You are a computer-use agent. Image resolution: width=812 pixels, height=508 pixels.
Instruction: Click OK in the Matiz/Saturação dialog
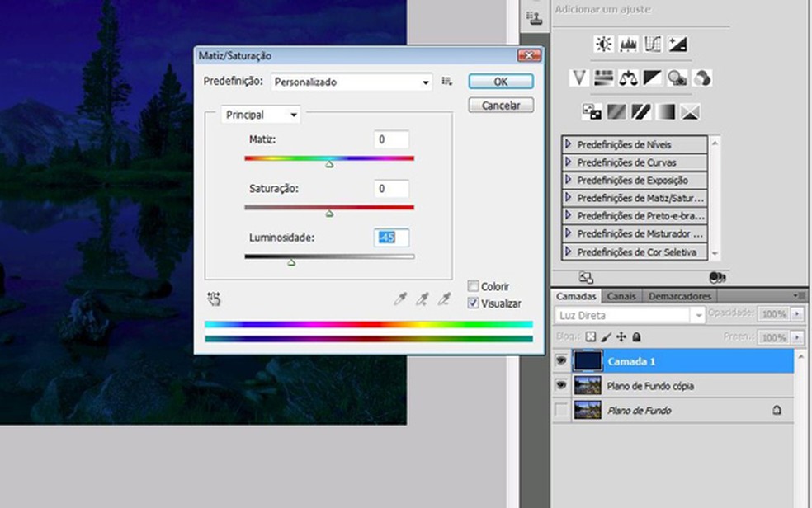point(500,82)
